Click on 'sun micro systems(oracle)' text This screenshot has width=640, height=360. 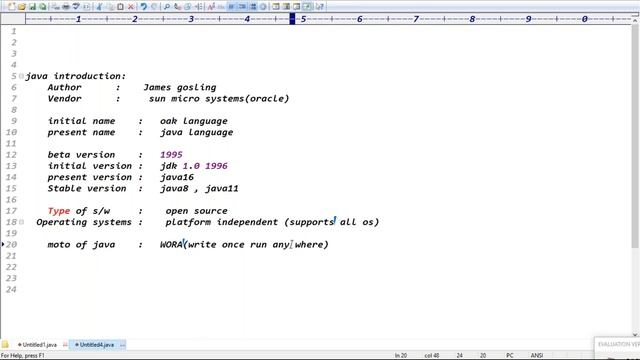click(219, 99)
